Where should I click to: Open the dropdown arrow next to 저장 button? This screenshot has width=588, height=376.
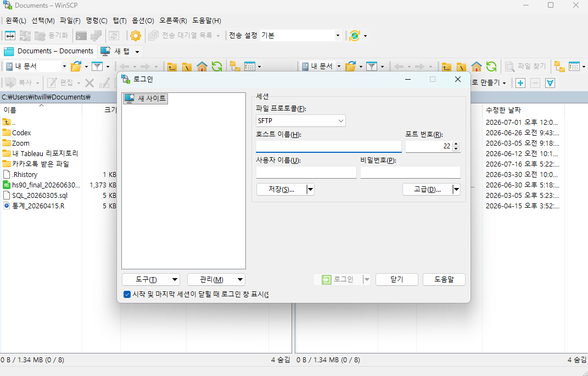[310, 189]
